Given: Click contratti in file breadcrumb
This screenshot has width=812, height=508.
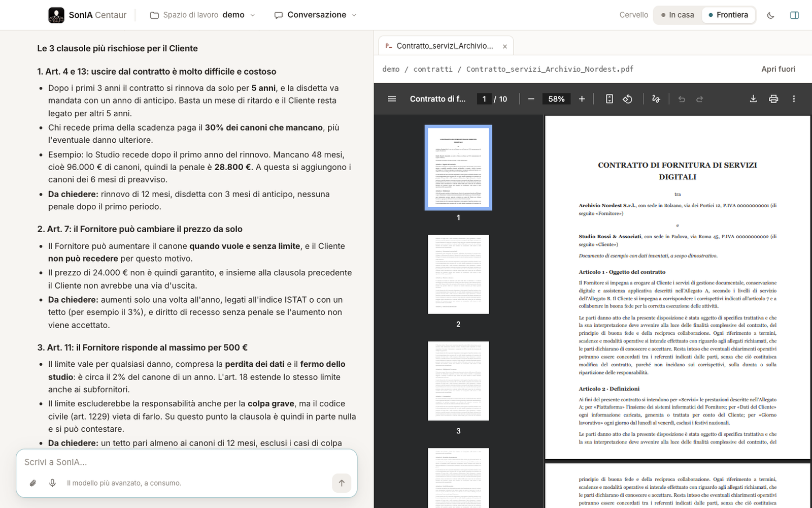Looking at the screenshot, I should coord(433,69).
